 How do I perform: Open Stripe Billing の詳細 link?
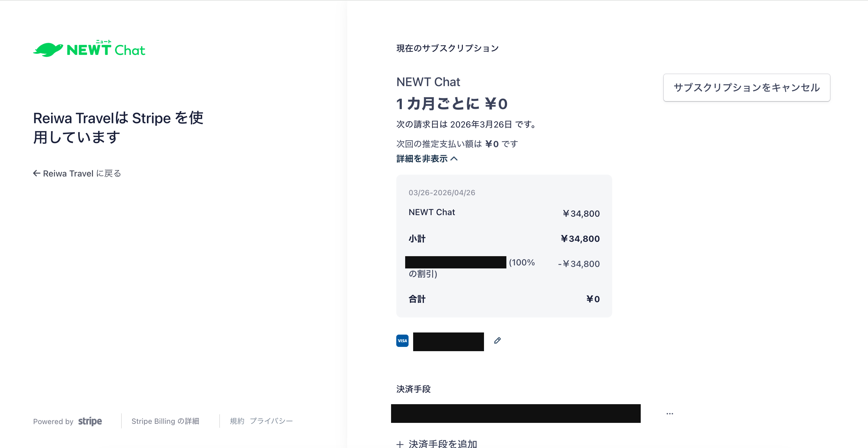pos(165,421)
